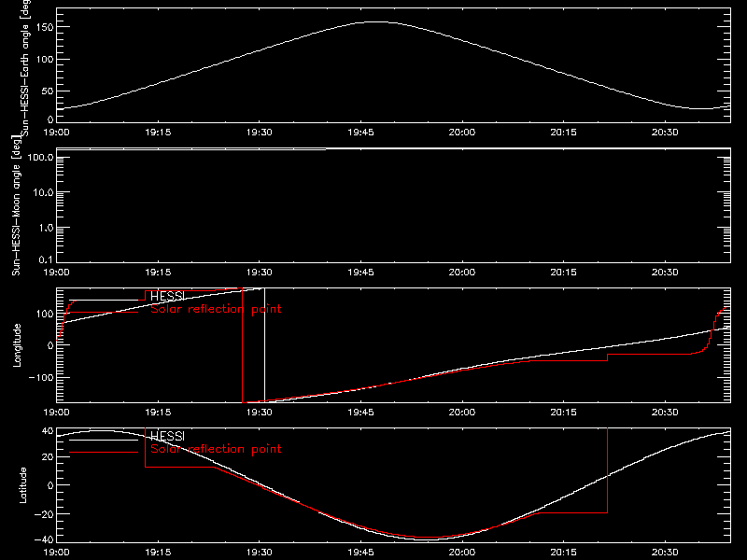
Task: Click the 100.0 tick on Moon angle axis
Action: pos(40,157)
